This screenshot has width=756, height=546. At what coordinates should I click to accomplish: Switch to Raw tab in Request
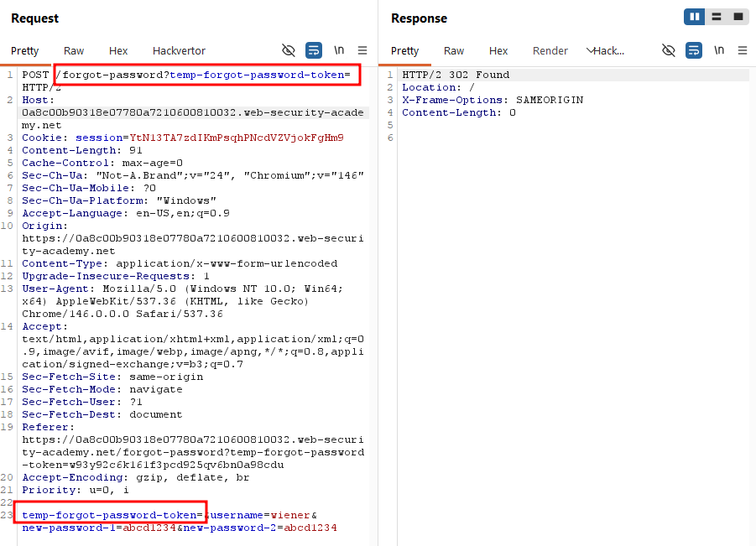[x=74, y=50]
